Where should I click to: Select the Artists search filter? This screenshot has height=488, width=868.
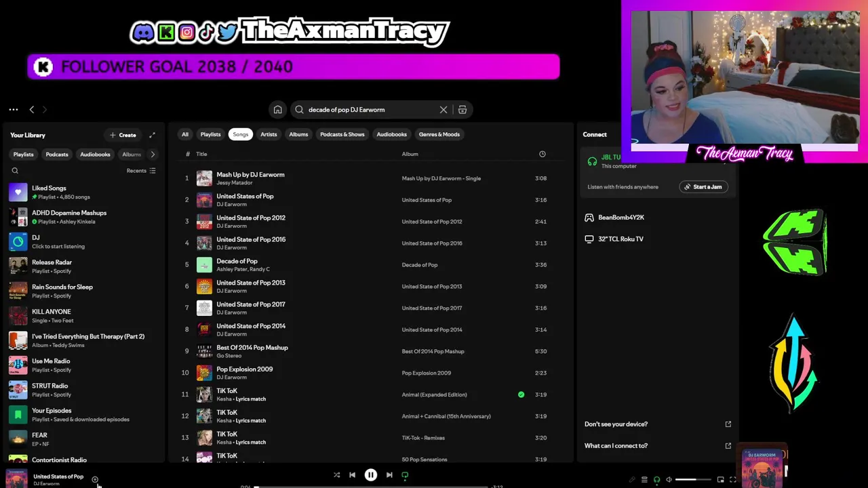pos(269,134)
